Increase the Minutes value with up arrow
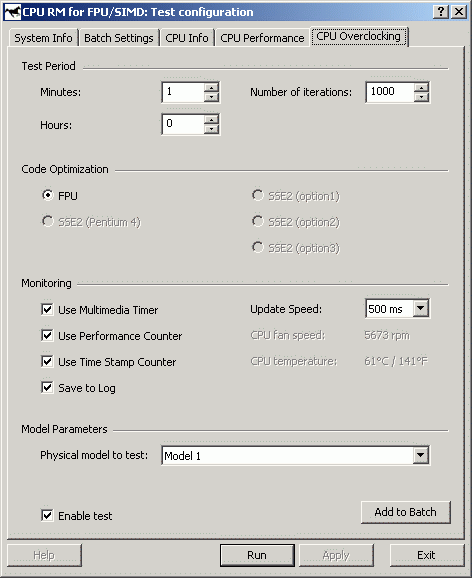The height and width of the screenshot is (578, 472). point(211,88)
